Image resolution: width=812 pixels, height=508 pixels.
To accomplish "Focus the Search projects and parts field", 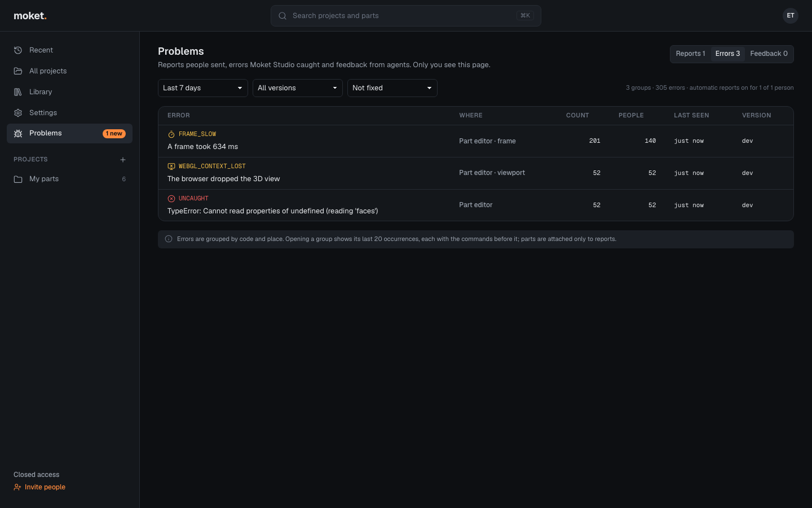I will click(406, 16).
